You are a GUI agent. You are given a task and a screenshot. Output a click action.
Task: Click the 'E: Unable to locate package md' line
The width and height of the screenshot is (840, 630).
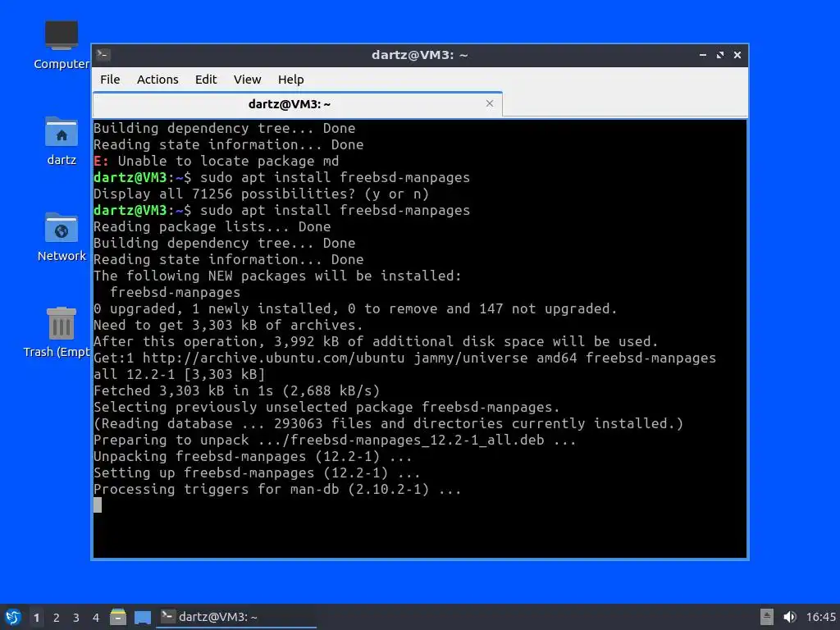(x=217, y=162)
